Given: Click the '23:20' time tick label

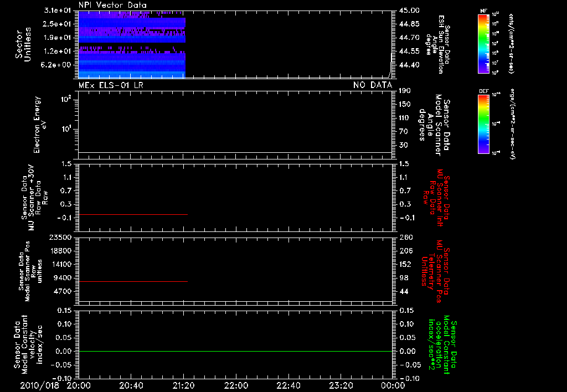Looking at the screenshot, I should point(341,385).
